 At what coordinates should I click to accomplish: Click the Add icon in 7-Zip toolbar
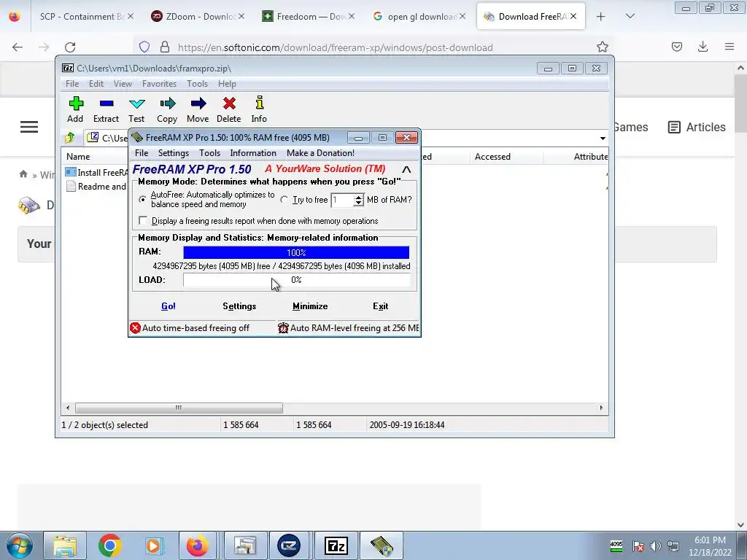pyautogui.click(x=75, y=104)
